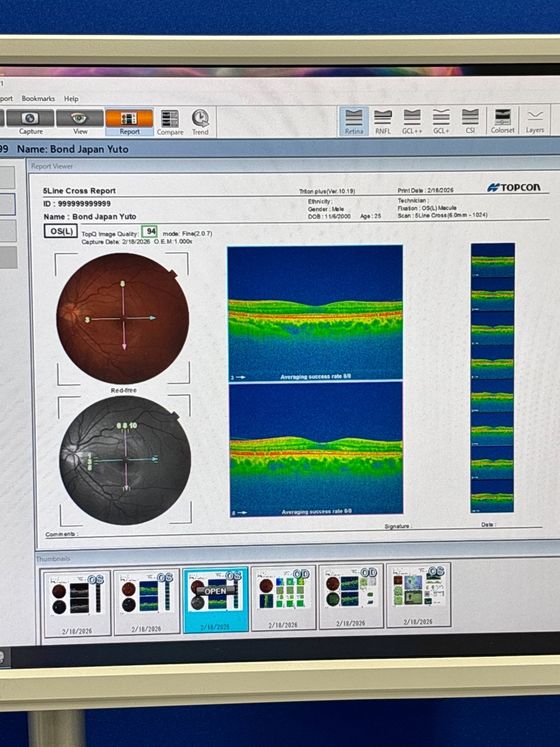Open the Trend analysis tool
The image size is (560, 747).
[200, 123]
